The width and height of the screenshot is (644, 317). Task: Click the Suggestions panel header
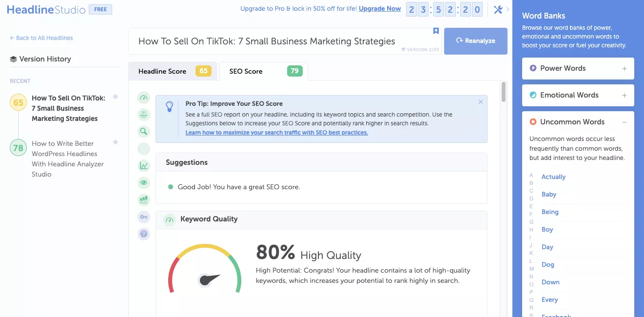coord(321,162)
